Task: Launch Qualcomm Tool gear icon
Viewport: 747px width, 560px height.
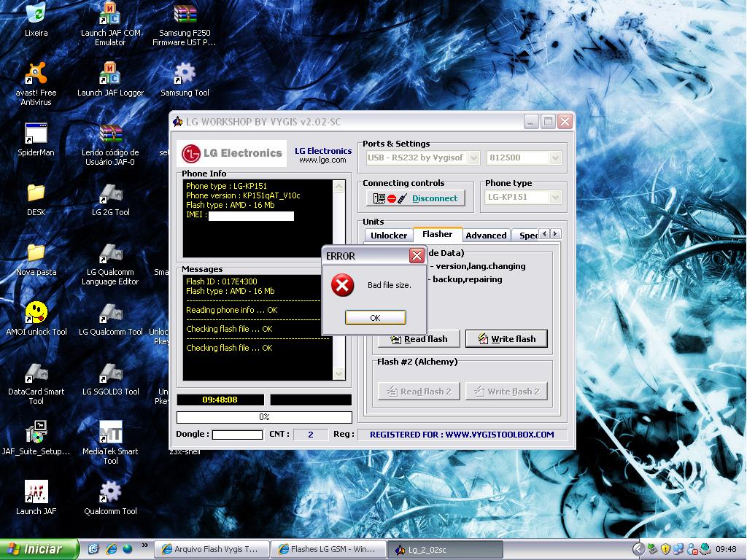Action: click(110, 492)
